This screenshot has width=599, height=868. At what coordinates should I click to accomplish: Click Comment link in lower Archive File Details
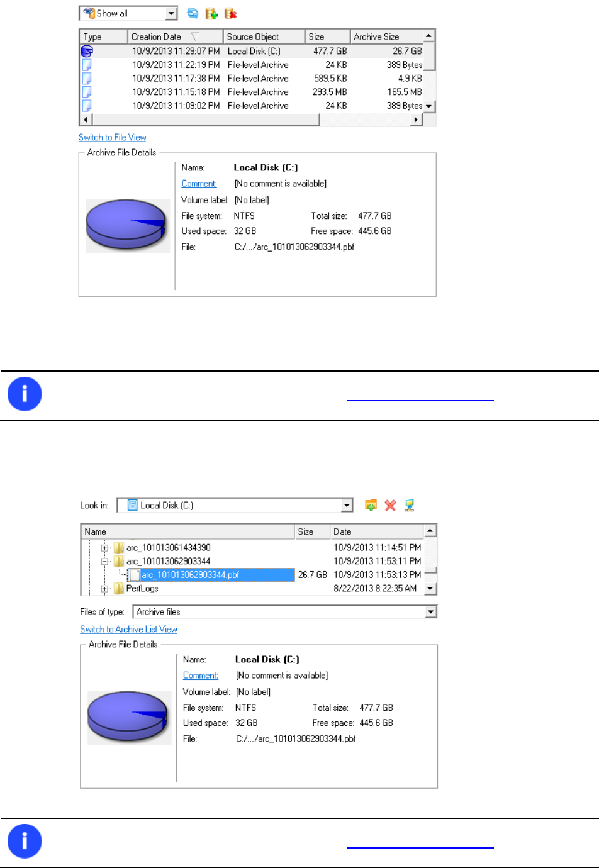coord(200,676)
